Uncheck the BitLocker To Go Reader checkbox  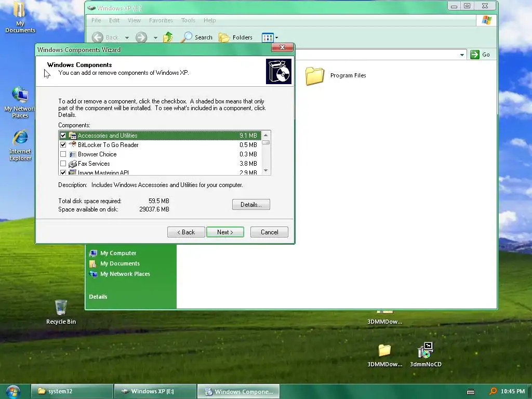[x=63, y=144]
